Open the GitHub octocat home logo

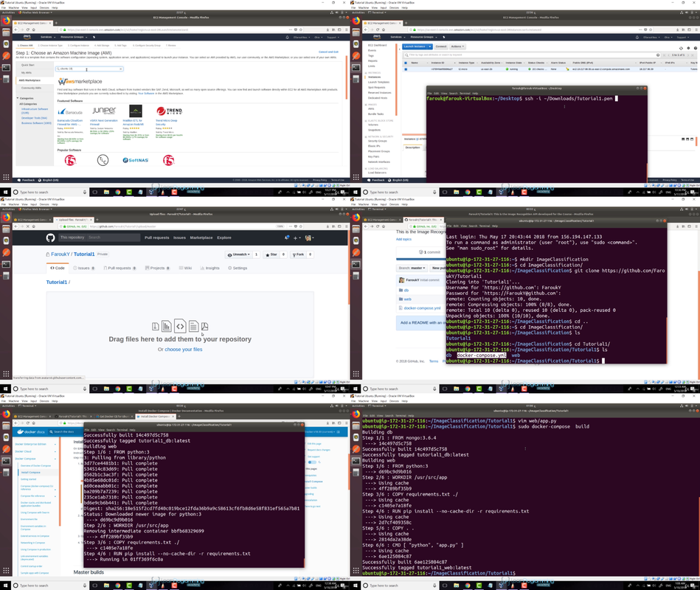tap(50, 238)
